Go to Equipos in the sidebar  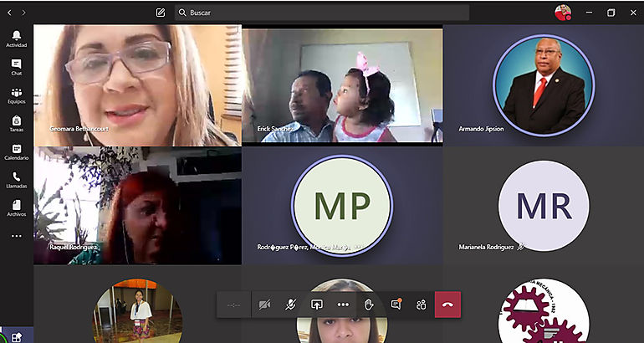click(17, 95)
